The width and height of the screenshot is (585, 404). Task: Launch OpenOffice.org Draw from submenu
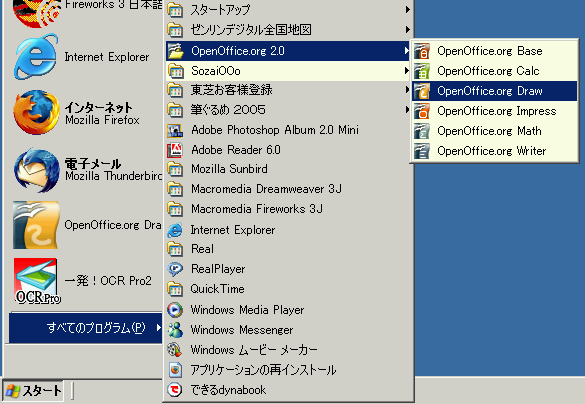coord(494,91)
